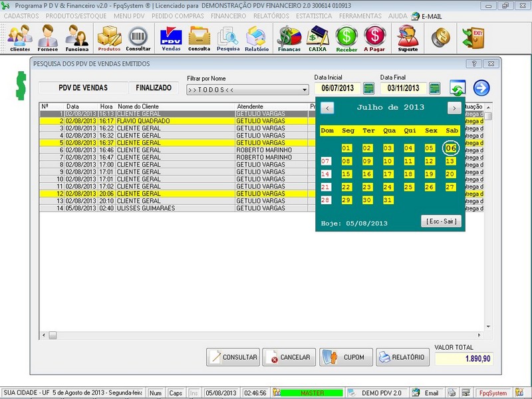Open the Produtos boxes icon
The width and height of the screenshot is (532, 399).
point(109,39)
